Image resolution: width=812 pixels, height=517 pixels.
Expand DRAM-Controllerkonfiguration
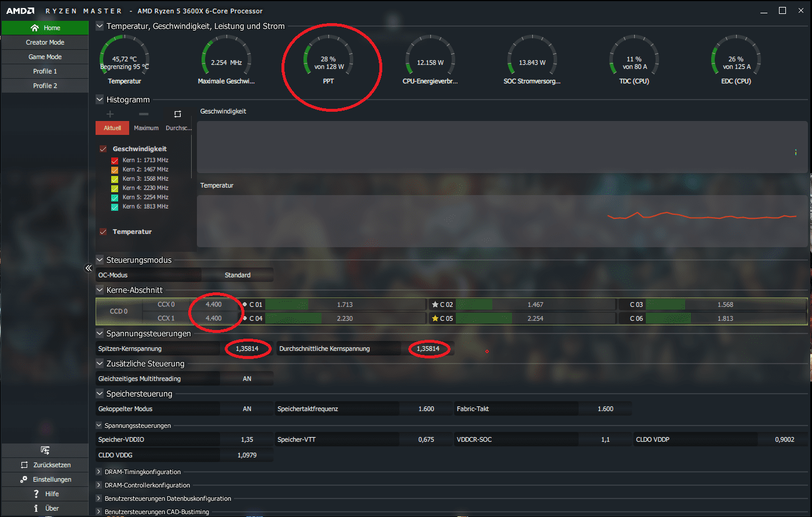point(99,485)
